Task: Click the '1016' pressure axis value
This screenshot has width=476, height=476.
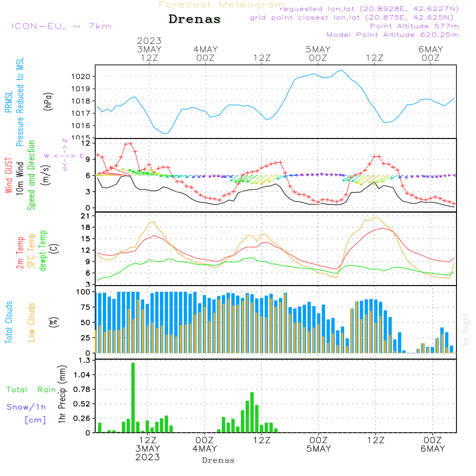Action: pyautogui.click(x=81, y=126)
